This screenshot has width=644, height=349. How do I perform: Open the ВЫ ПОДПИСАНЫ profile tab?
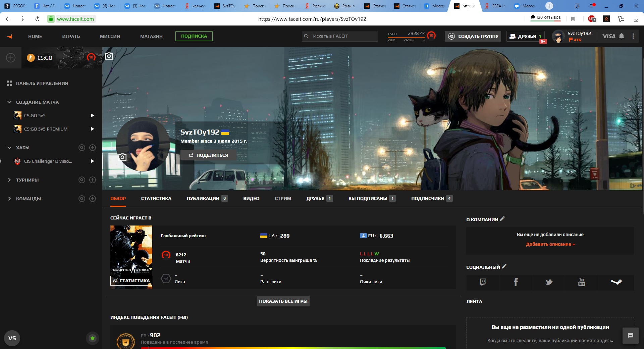tap(372, 198)
